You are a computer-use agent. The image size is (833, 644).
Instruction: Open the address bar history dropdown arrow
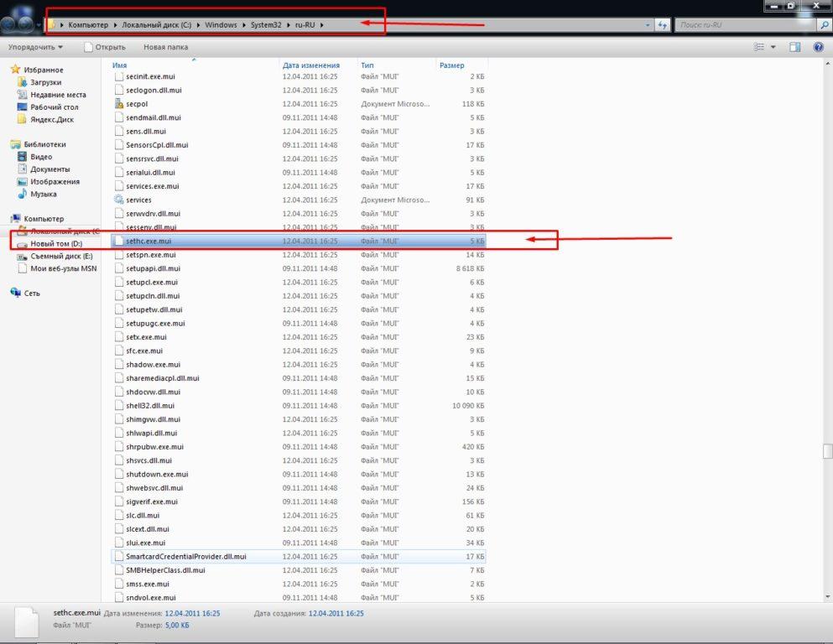(x=648, y=25)
